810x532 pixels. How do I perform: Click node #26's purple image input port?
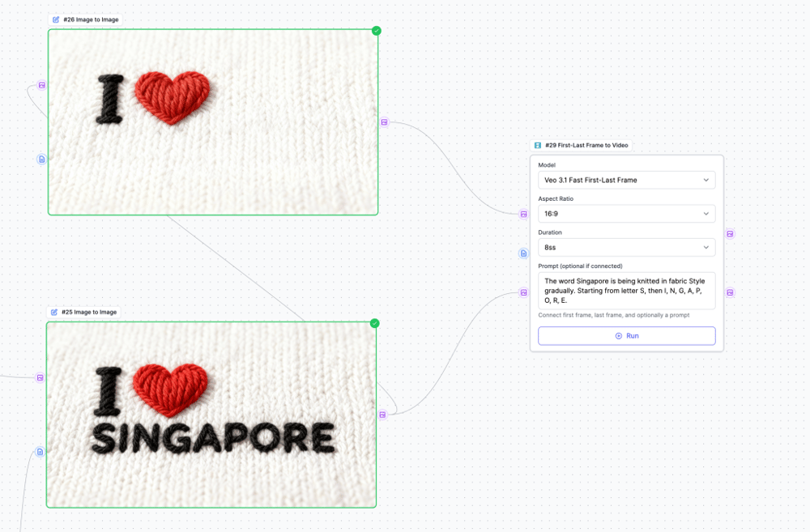tap(41, 85)
